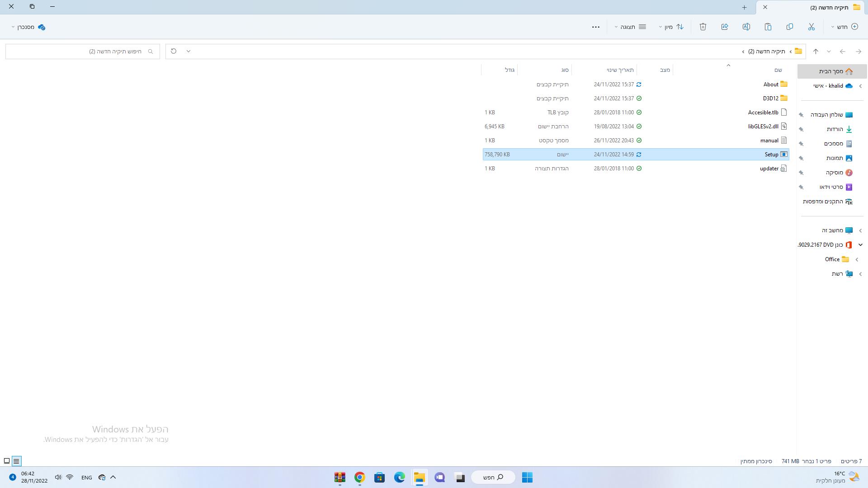Open the View (תצוגה) dropdown
This screenshot has width=868, height=488.
click(x=630, y=27)
